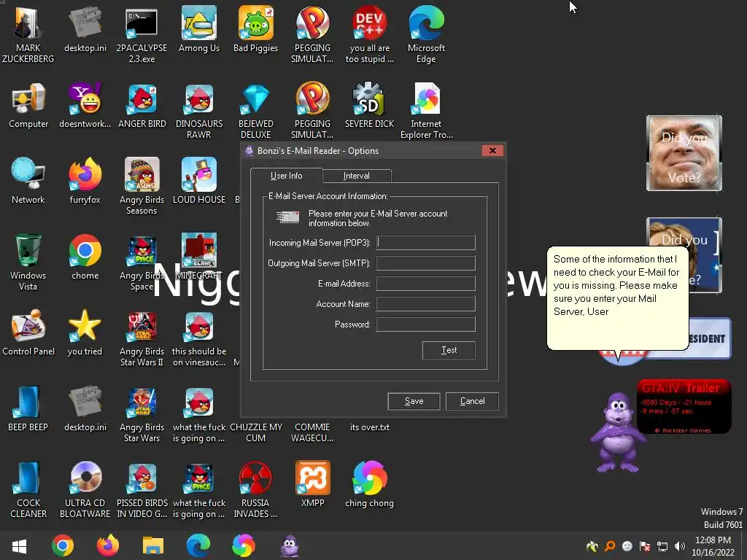Open Chrome from the taskbar

(x=63, y=545)
